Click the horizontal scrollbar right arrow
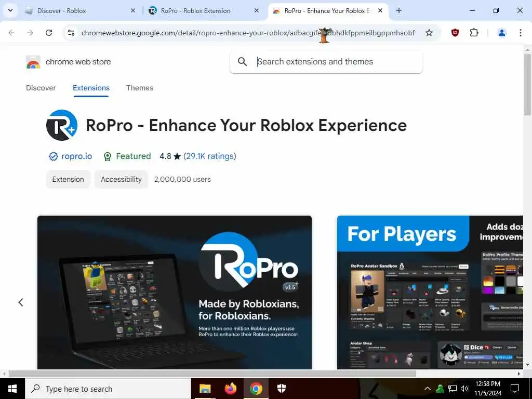 point(519,374)
